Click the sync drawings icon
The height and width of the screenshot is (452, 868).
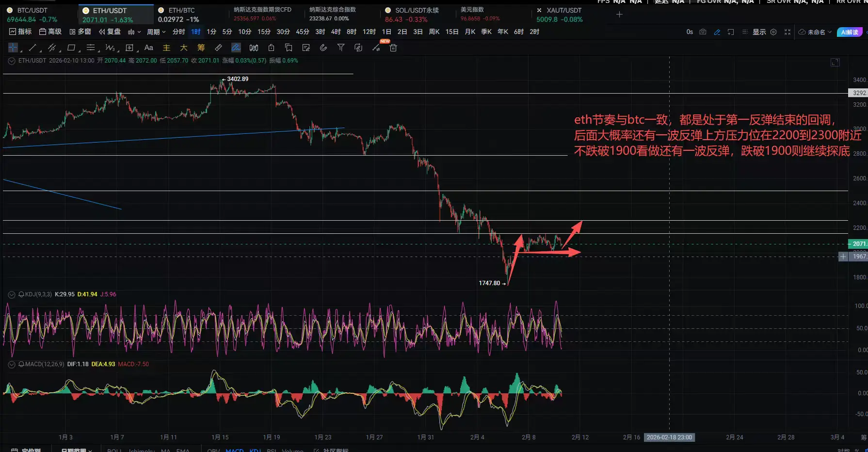point(358,48)
